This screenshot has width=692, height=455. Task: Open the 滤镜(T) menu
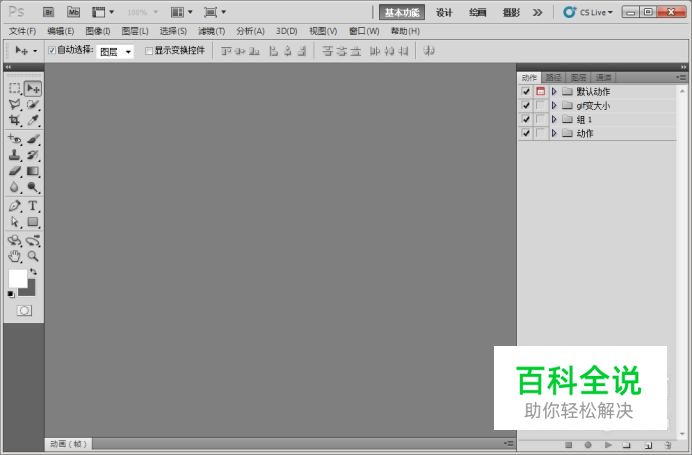[x=211, y=31]
